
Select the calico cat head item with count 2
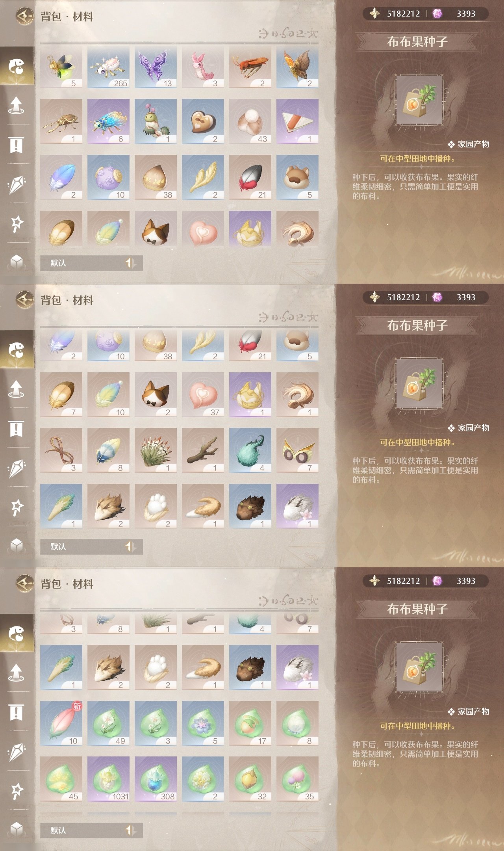156,394
